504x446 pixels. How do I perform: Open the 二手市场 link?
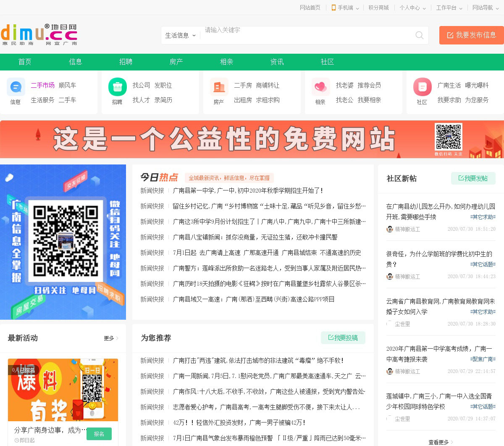[x=42, y=85]
